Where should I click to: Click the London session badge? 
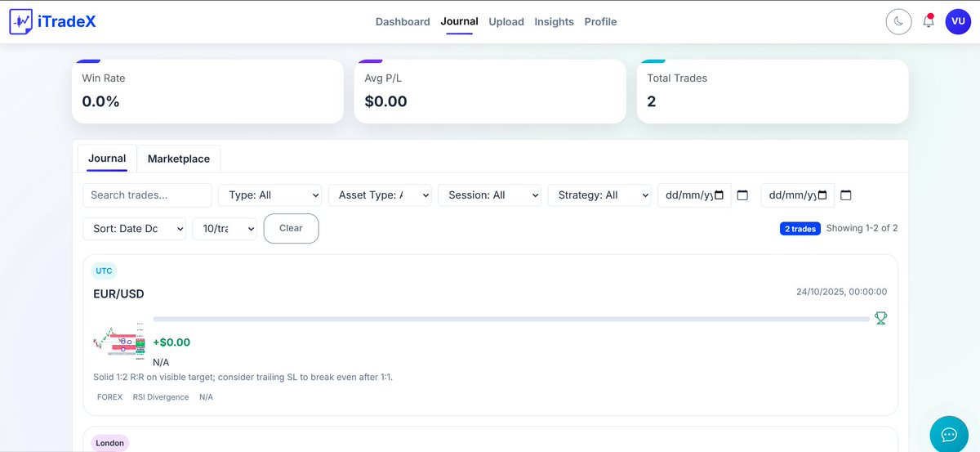109,443
